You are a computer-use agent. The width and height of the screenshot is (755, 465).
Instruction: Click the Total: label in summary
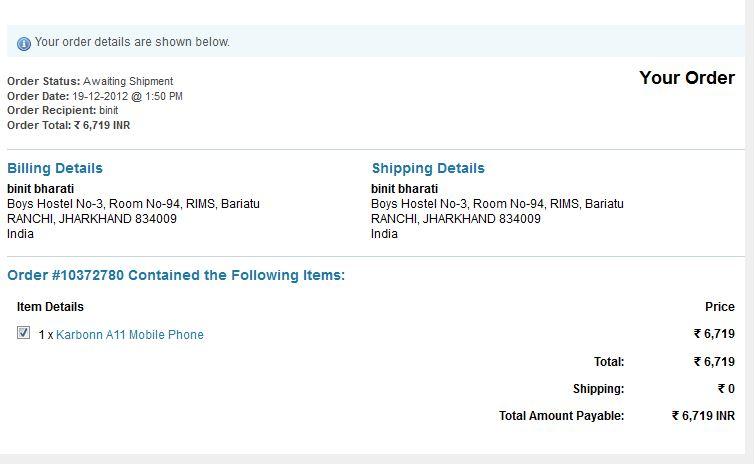[x=609, y=362]
